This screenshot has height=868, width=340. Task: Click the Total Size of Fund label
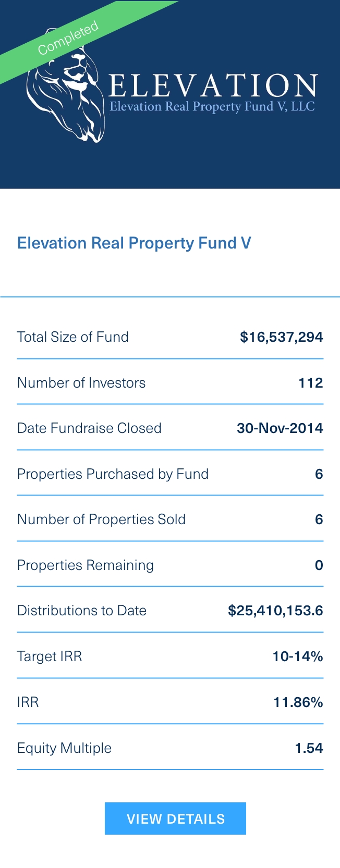[x=72, y=337]
